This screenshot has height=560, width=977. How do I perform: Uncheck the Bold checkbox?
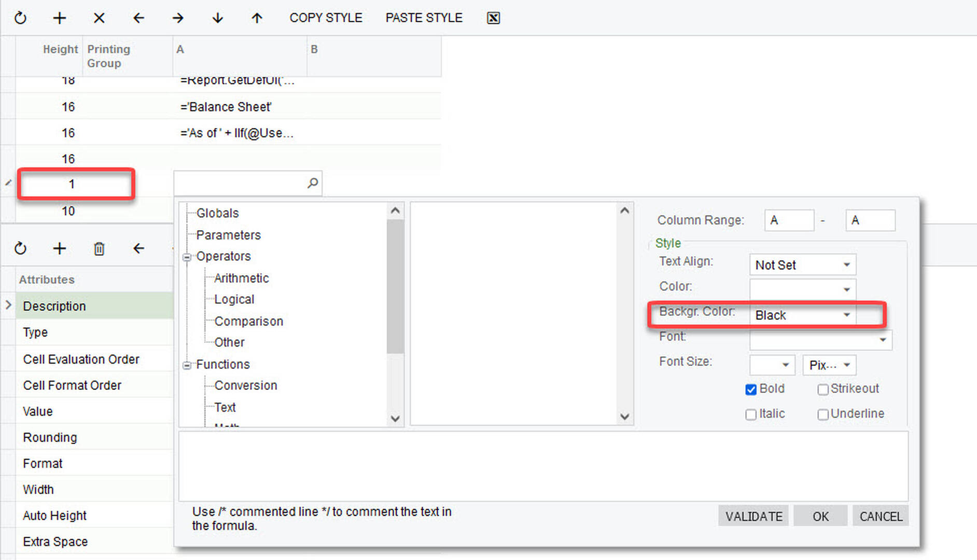point(751,389)
